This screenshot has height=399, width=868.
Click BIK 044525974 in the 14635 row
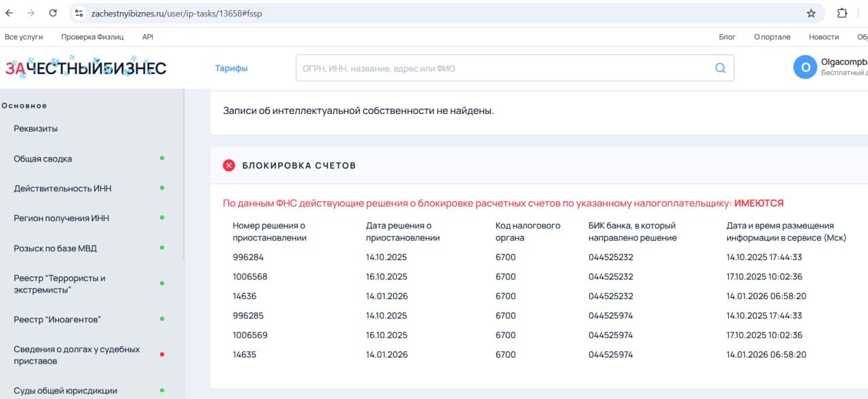coord(611,354)
